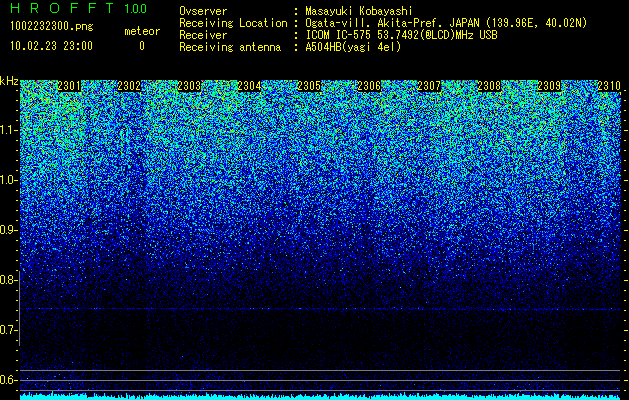Click the meteor count value 0
629x400 pixels.
[142, 46]
